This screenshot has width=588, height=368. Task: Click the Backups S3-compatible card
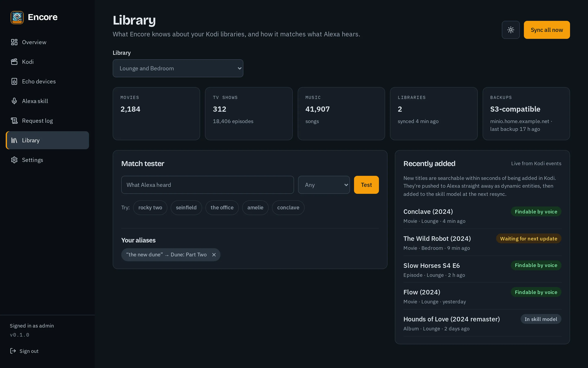[526, 114]
